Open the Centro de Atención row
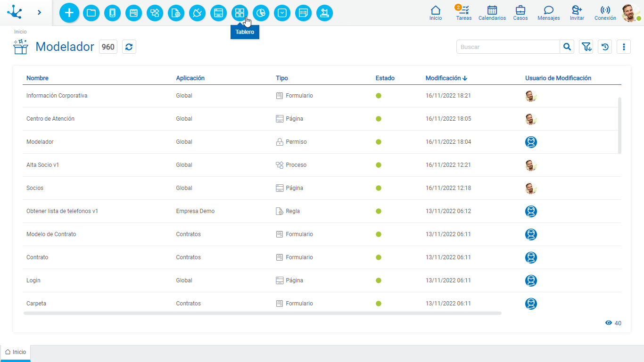The width and height of the screenshot is (644, 362). (x=322, y=119)
